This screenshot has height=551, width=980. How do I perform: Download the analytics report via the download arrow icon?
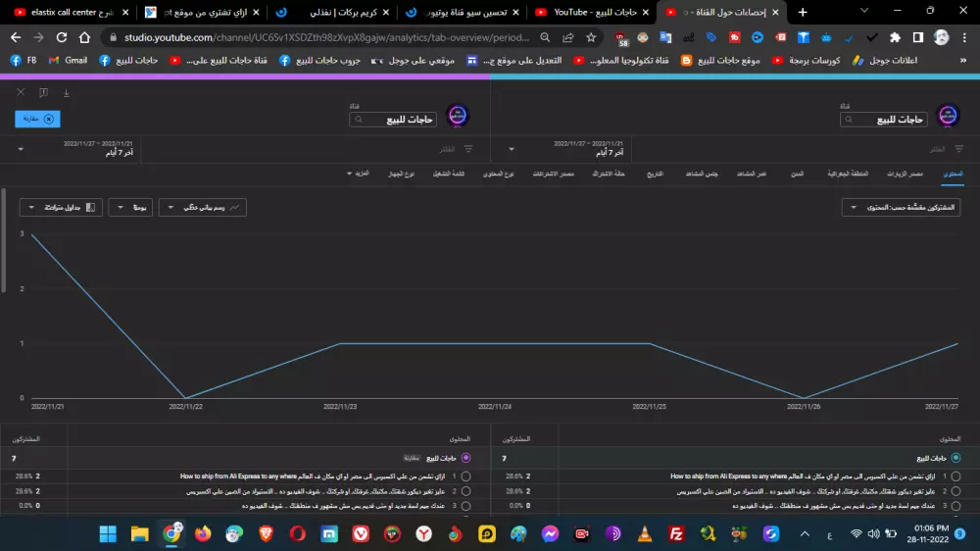click(67, 92)
